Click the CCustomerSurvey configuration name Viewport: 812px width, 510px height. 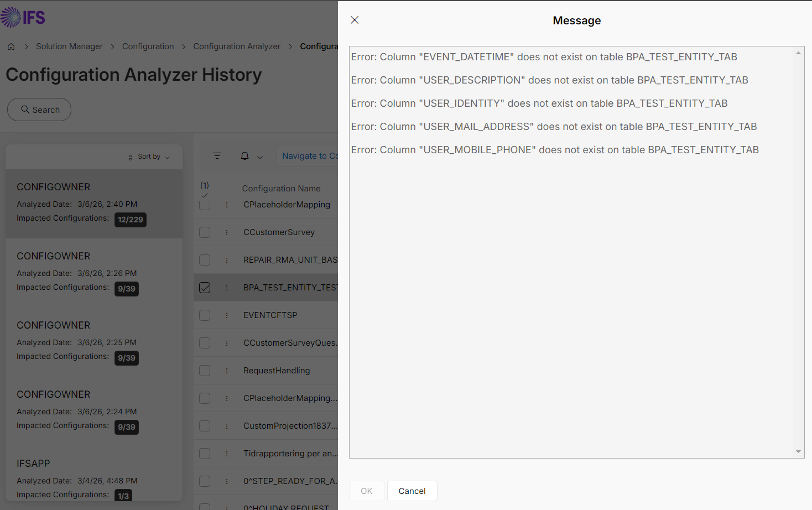point(279,232)
